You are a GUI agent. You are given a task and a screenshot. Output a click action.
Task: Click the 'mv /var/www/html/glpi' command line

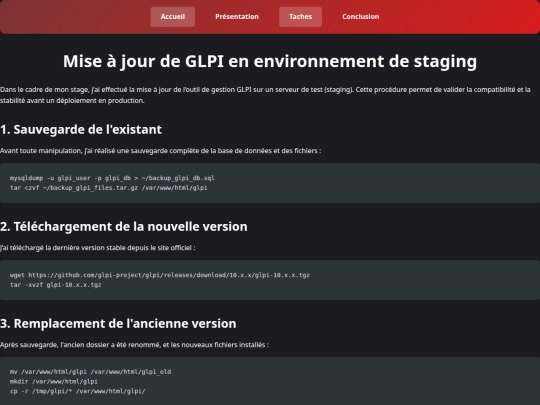coord(90,372)
